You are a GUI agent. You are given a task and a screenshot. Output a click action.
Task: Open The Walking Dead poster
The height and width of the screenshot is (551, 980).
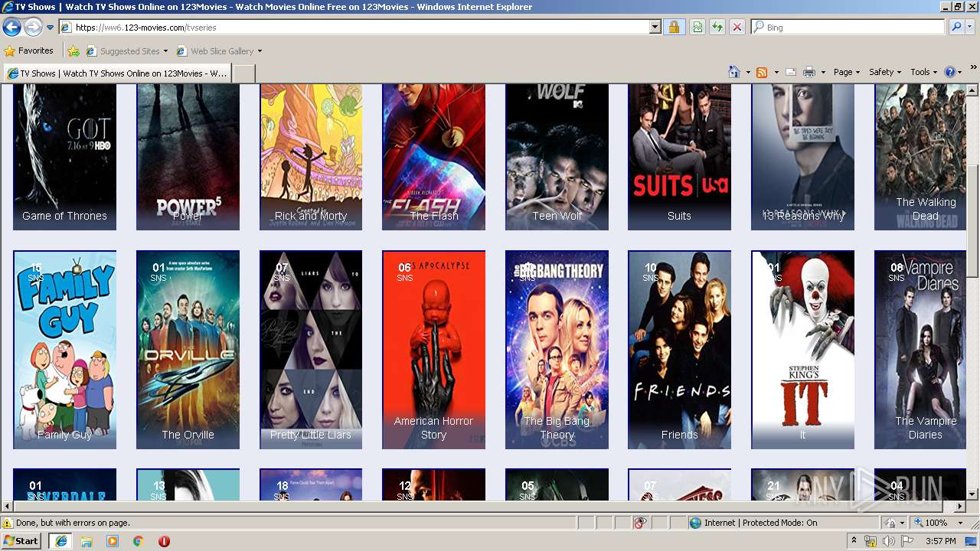[921, 157]
